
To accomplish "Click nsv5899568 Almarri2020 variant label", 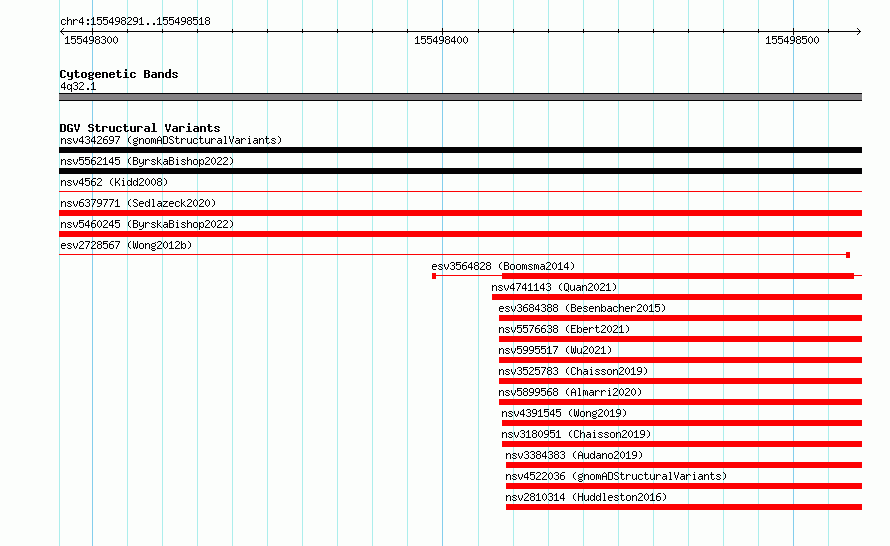I will pos(570,392).
